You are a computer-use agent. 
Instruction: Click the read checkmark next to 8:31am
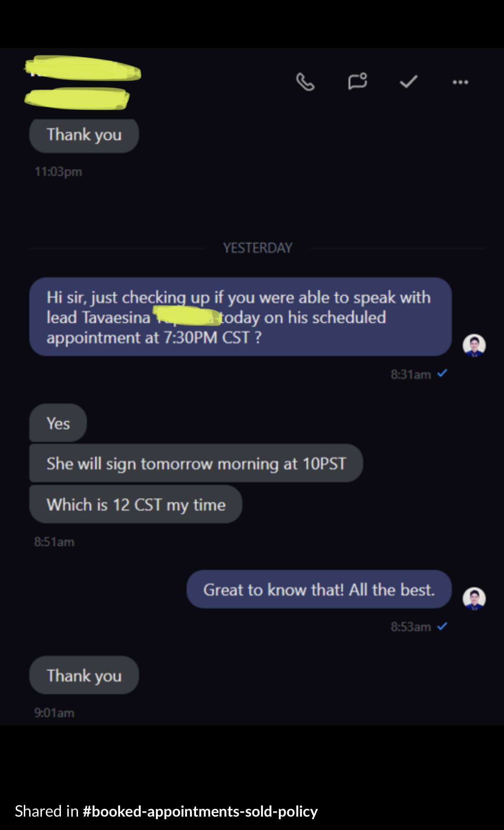(442, 373)
